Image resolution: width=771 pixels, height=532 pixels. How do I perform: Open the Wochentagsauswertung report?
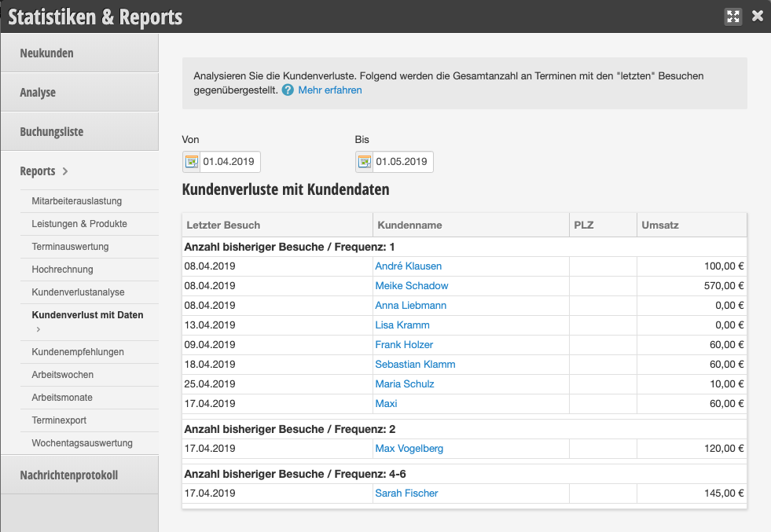[x=82, y=443]
